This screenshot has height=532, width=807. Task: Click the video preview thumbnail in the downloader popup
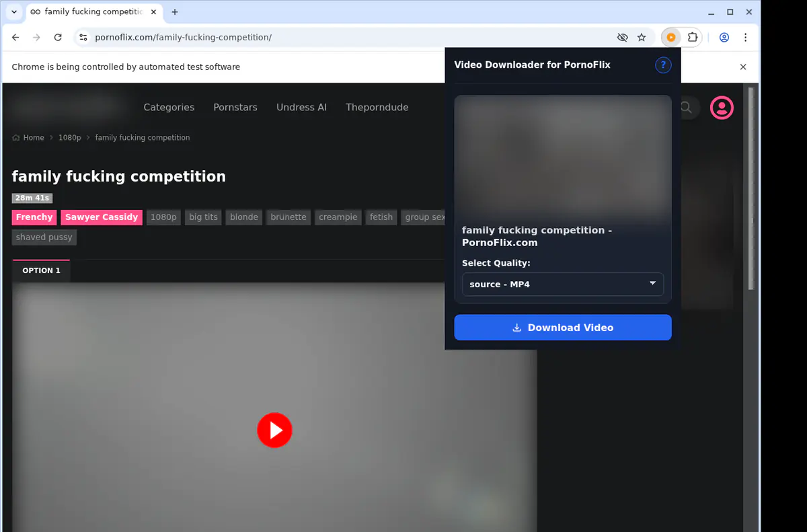pyautogui.click(x=563, y=159)
